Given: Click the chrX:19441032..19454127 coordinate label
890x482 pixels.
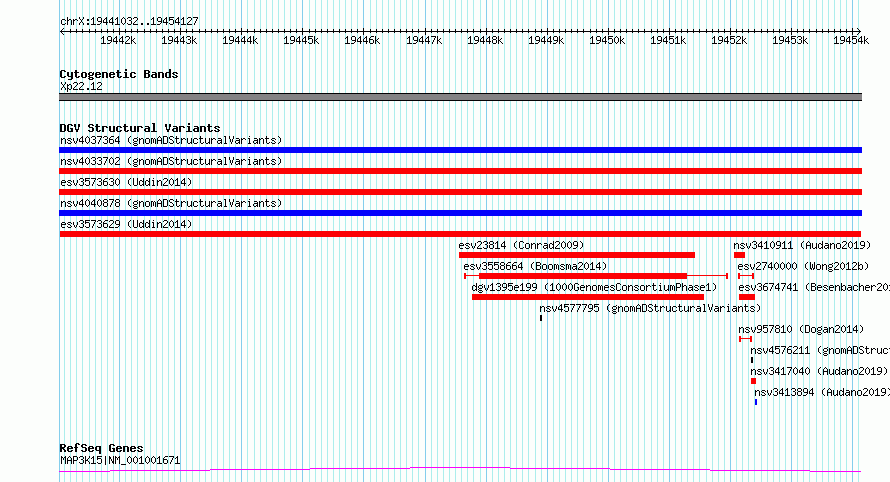Looking at the screenshot, I should tap(129, 22).
